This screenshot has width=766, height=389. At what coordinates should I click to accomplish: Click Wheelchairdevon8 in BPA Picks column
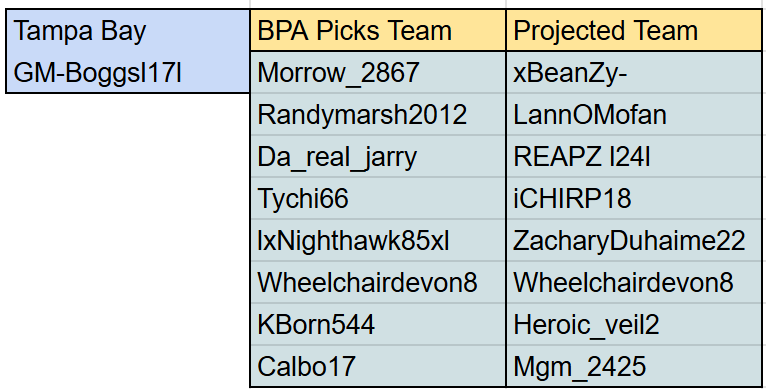[x=378, y=282]
